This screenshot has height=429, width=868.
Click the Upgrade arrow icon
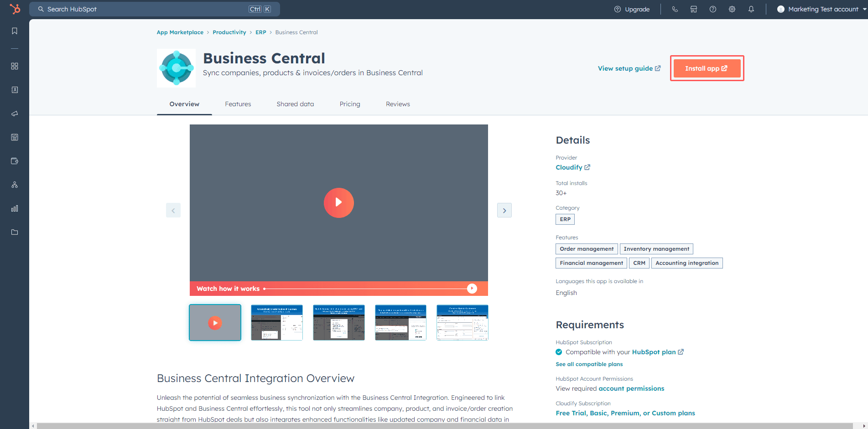click(618, 9)
